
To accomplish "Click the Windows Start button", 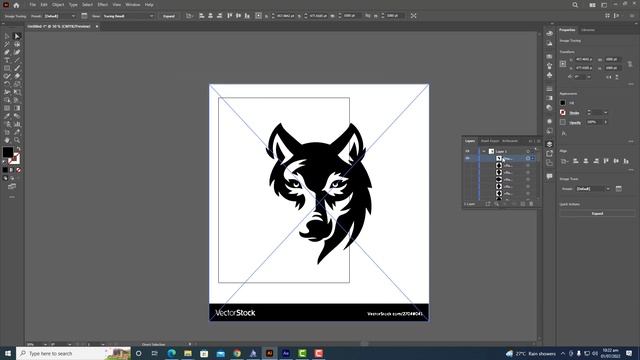I will click(x=8, y=353).
